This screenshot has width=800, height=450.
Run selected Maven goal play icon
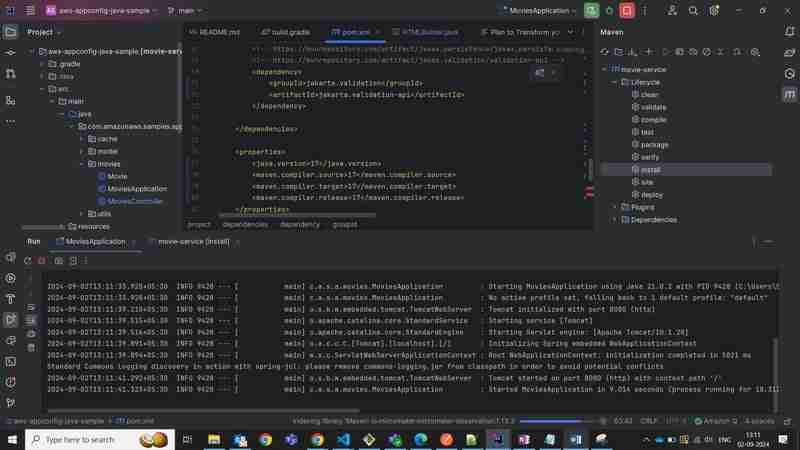665,52
